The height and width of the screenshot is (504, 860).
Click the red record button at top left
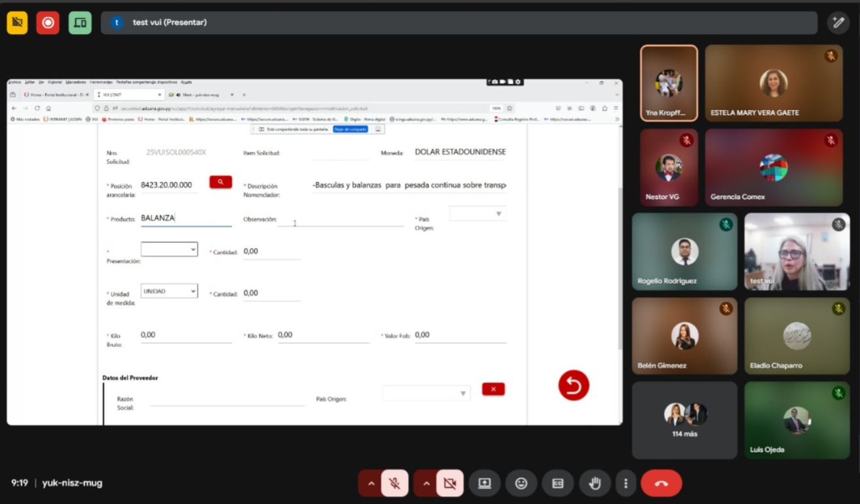(x=48, y=22)
